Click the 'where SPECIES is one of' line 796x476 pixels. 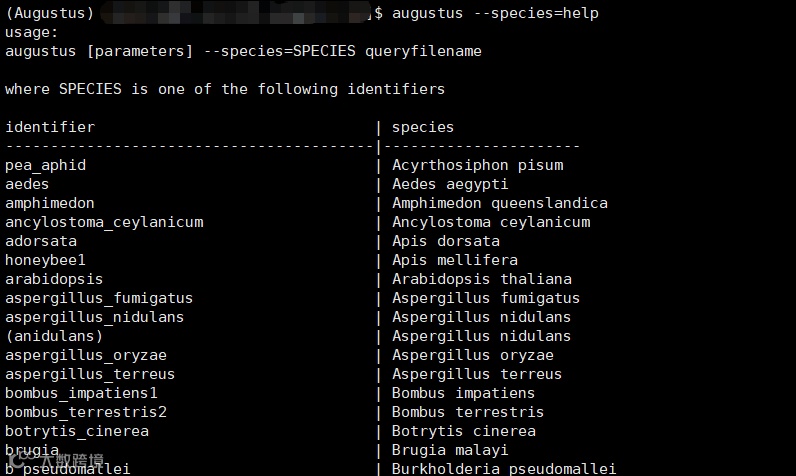(x=225, y=89)
